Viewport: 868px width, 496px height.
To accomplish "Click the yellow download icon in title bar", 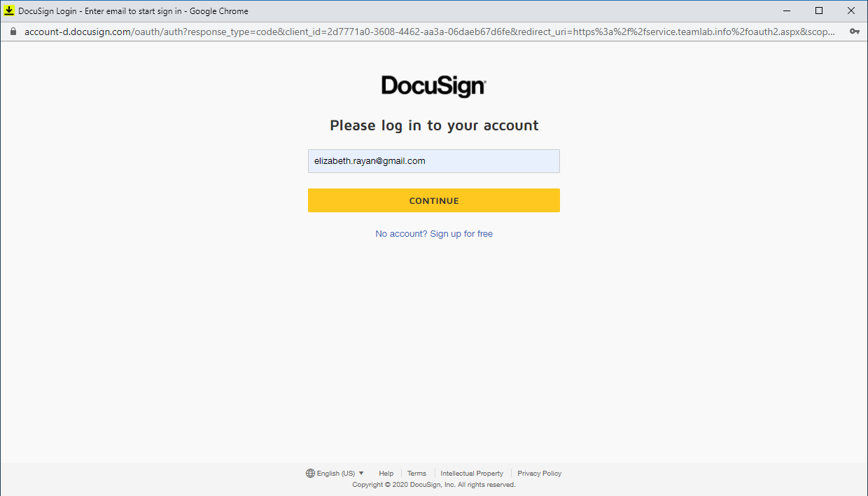I will click(10, 11).
